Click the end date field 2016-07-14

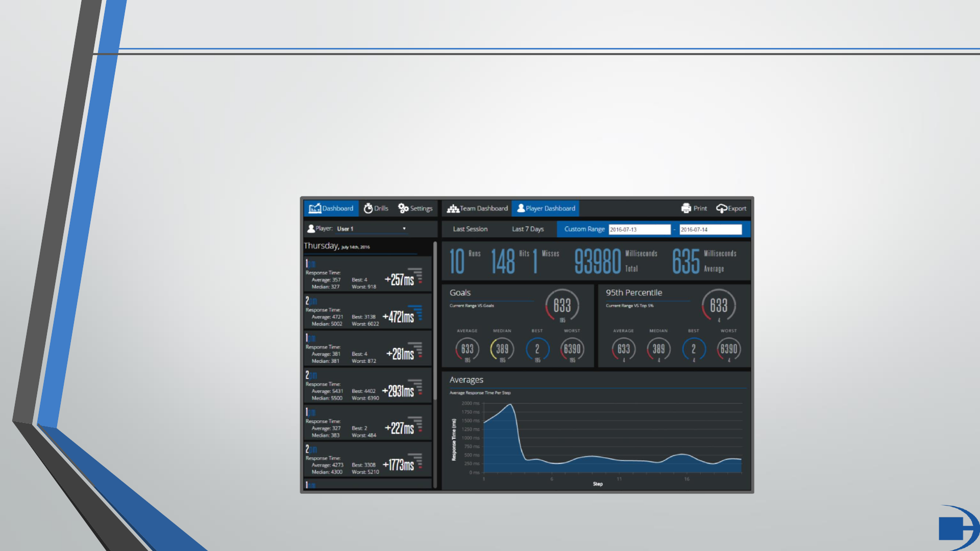point(710,230)
